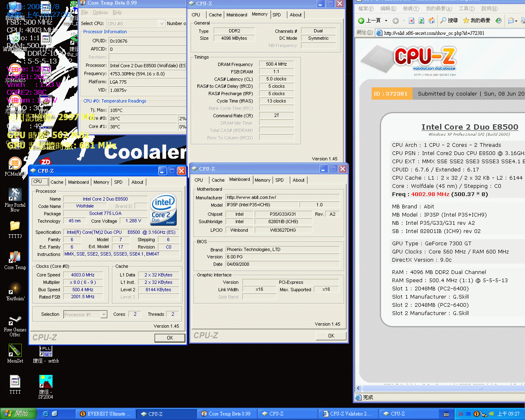The image size is (525, 420).
Task: Open IE History icon
Action: [x=498, y=21]
